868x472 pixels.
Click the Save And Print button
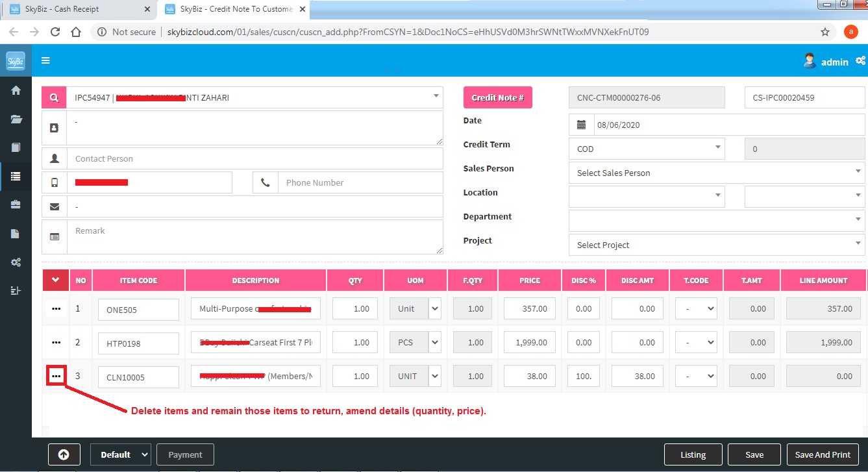coord(822,454)
